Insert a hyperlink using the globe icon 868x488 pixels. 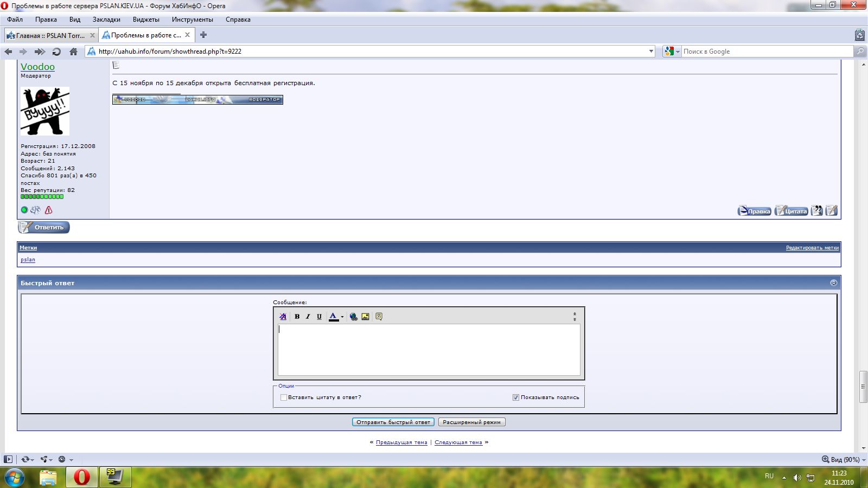(x=354, y=317)
